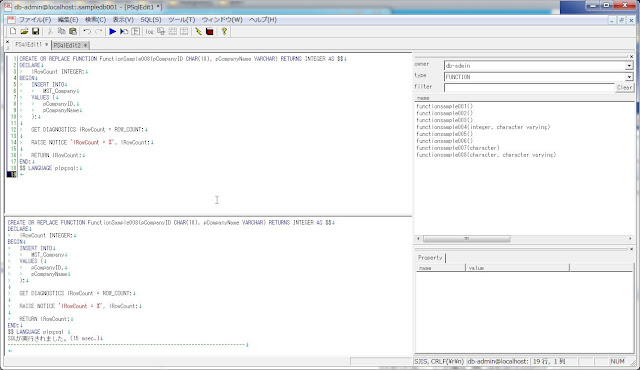Screen dimensions: 640x370
Task: Redo the last undone edit
Action: [x=98, y=31]
